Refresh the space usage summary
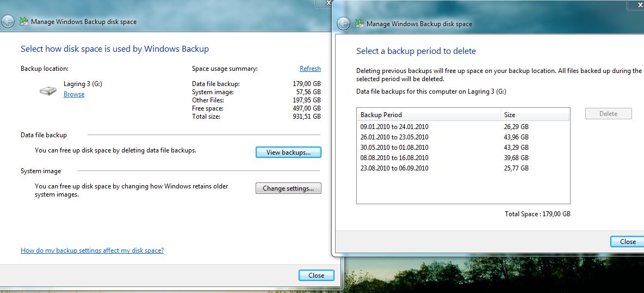 (310, 69)
